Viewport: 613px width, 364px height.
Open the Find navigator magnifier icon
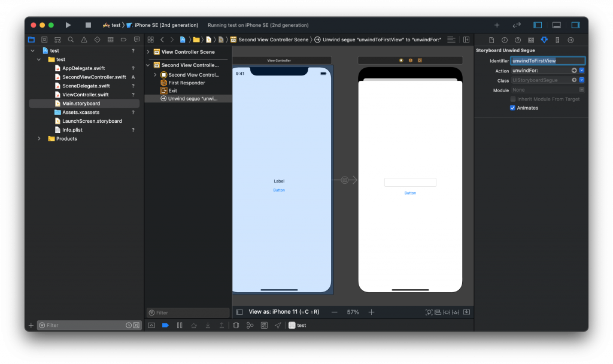[71, 40]
